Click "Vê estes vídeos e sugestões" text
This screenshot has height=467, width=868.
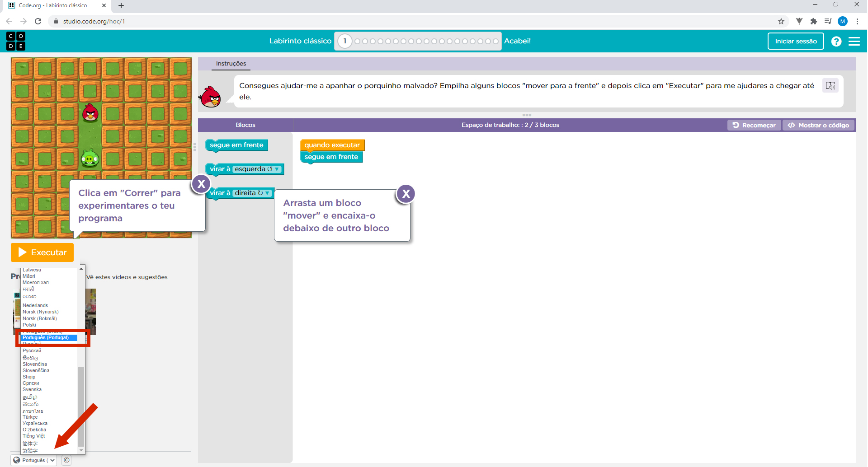(x=127, y=277)
